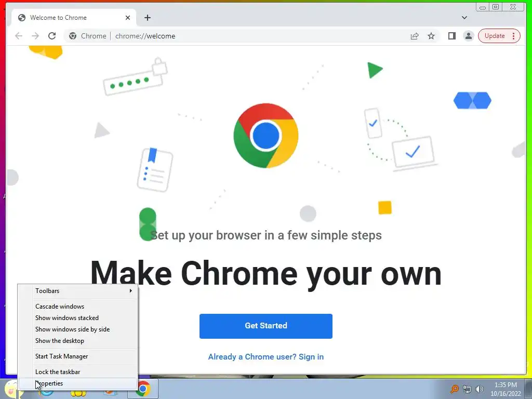532x399 pixels.
Task: Choose Show windows side by side
Action: click(78, 329)
